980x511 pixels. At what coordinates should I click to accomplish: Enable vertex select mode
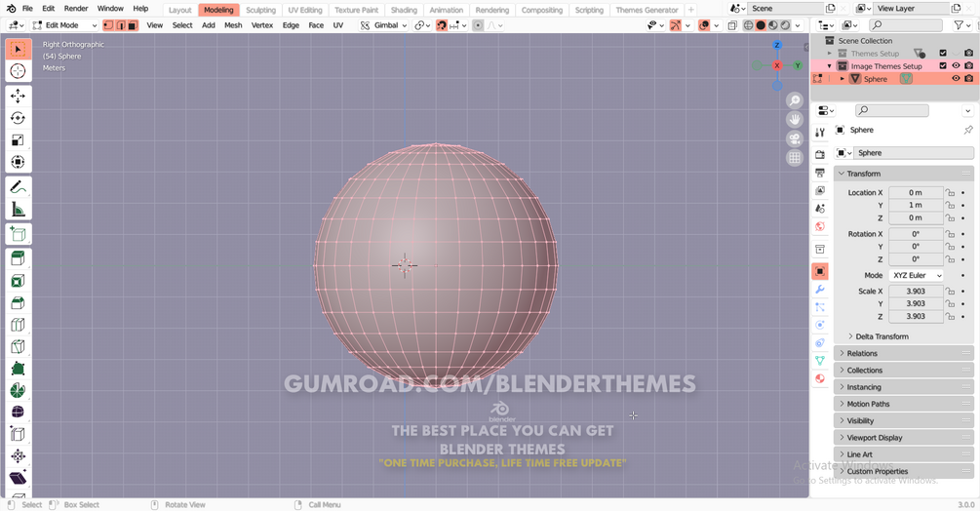click(x=109, y=25)
